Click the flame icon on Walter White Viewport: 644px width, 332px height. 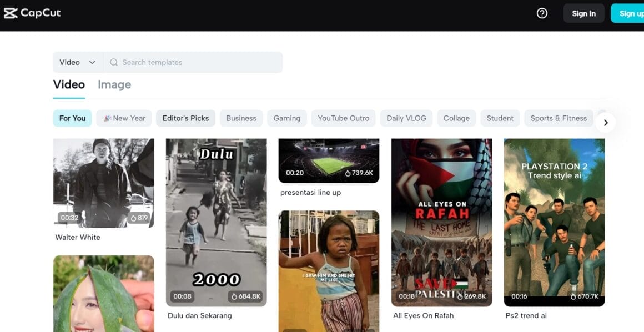click(133, 218)
